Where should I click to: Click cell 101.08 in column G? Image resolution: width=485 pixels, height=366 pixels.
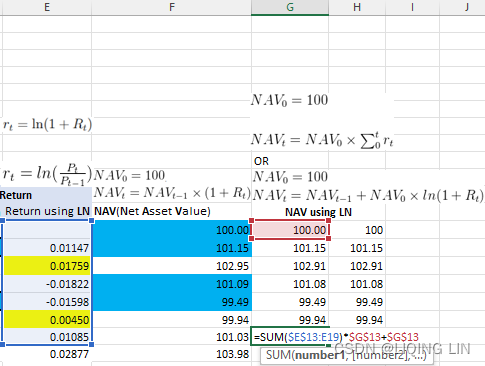coord(290,284)
